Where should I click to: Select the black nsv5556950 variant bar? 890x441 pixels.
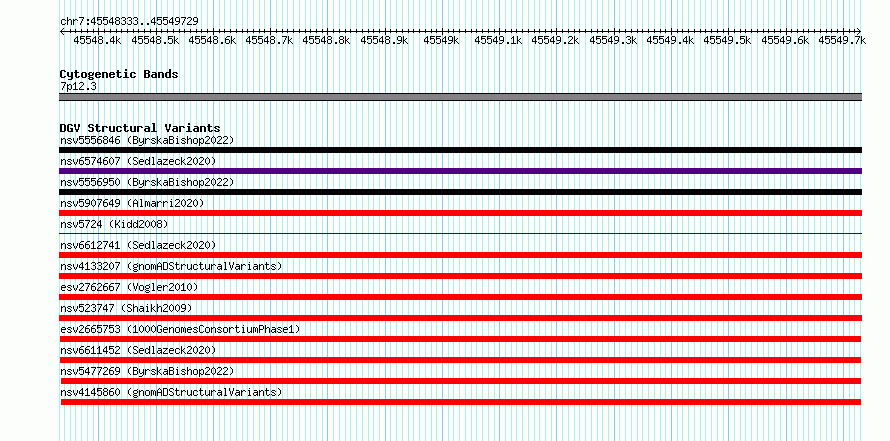coord(460,192)
